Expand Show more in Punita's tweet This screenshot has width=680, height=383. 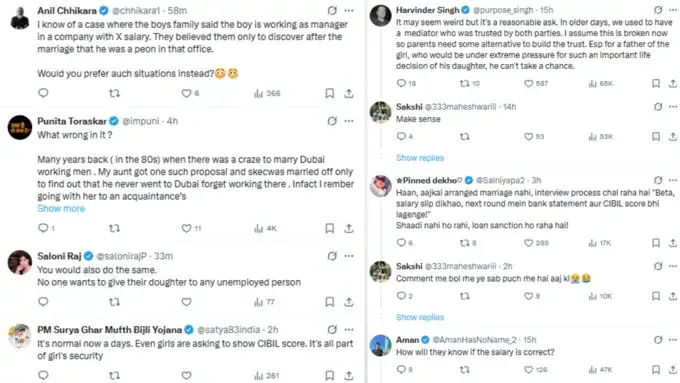click(x=61, y=209)
